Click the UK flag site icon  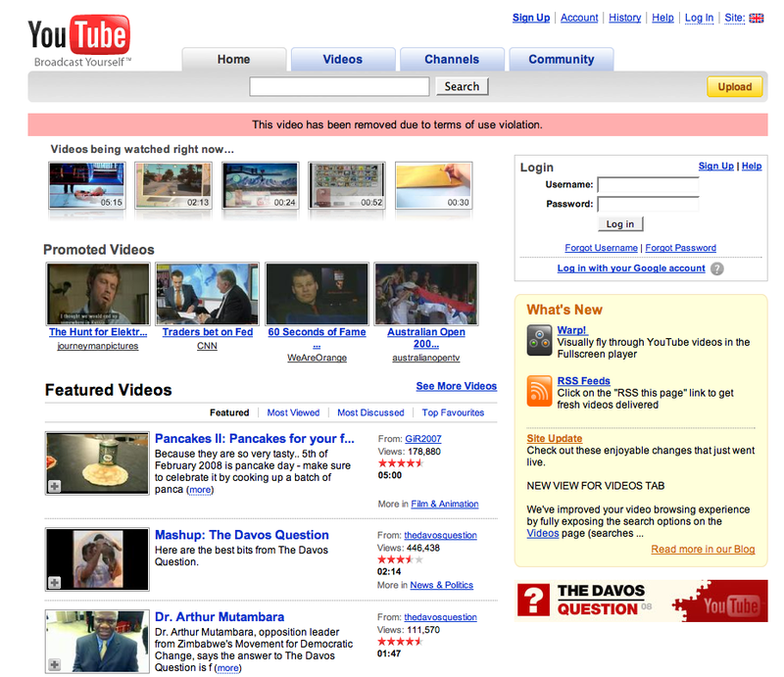[x=757, y=18]
